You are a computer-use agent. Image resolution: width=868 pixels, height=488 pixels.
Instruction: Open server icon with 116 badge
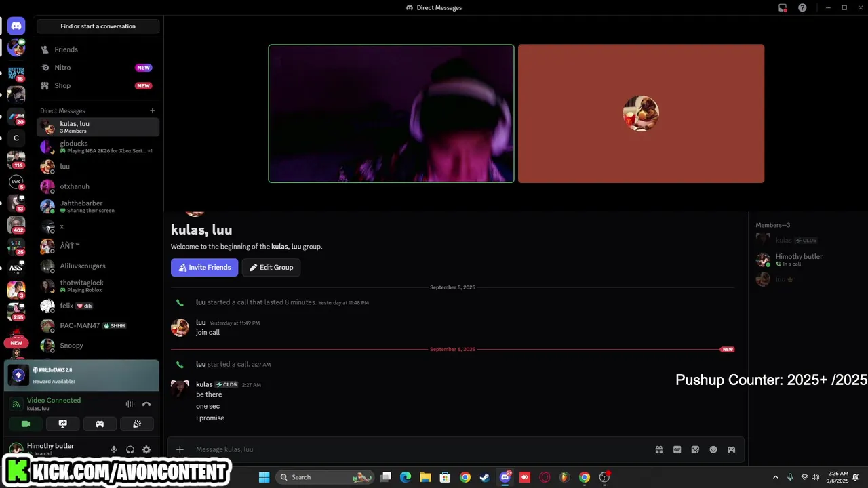pos(16,160)
